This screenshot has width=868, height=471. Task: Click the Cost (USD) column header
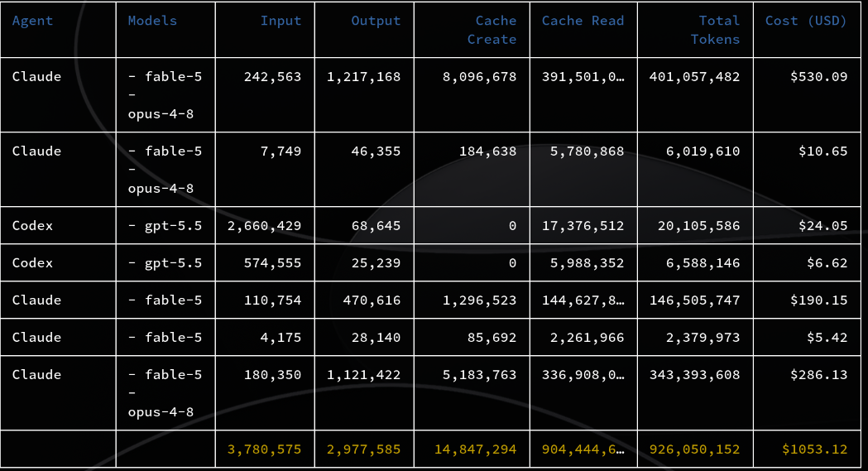point(805,21)
